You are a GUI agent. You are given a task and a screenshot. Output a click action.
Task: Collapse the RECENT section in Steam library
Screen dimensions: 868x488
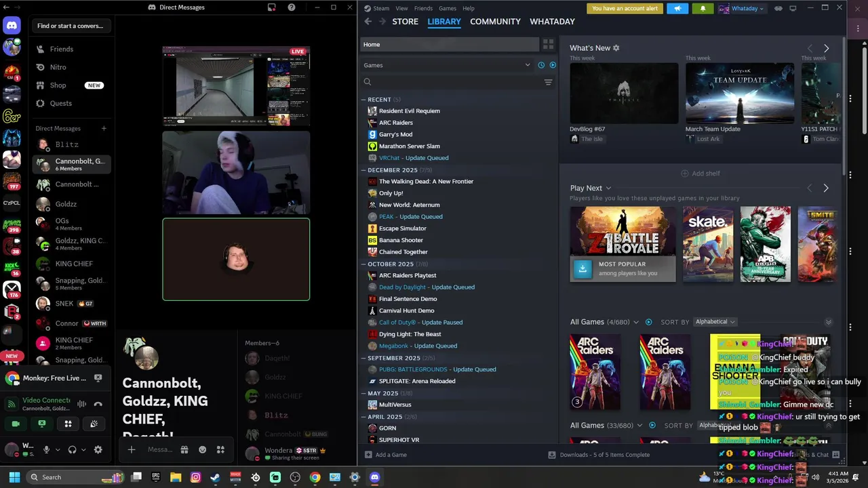[x=363, y=100]
